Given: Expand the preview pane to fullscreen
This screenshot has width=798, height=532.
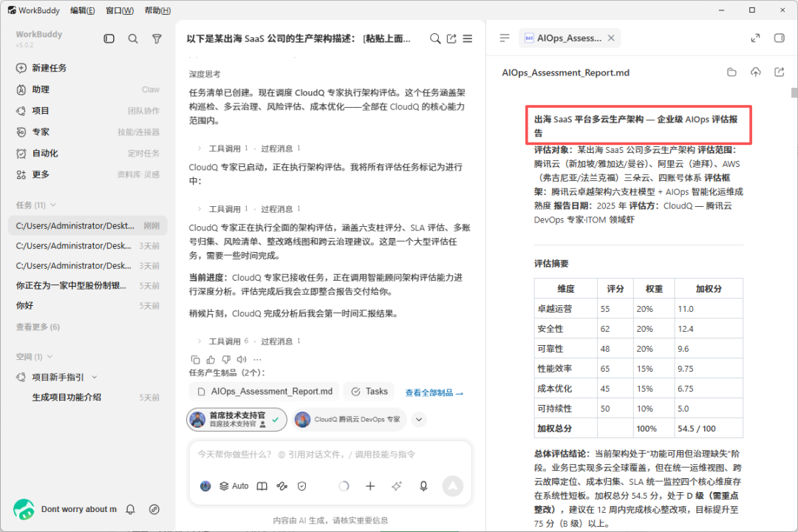Looking at the screenshot, I should (x=755, y=38).
